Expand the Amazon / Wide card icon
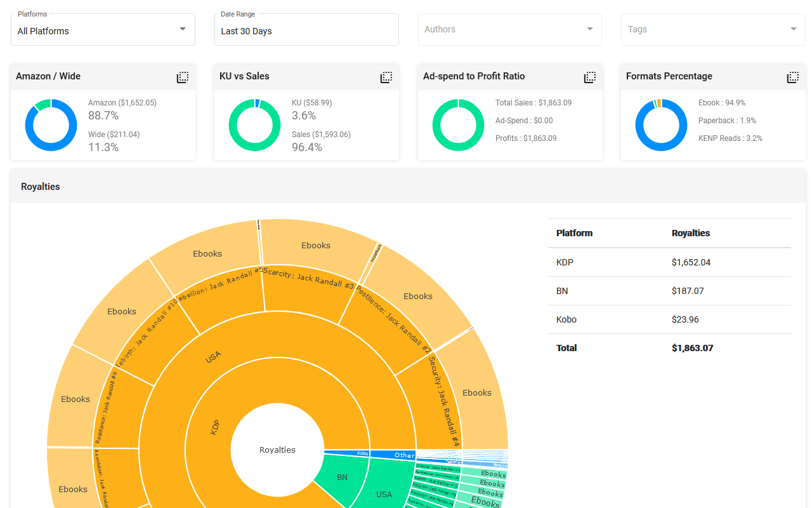 click(183, 77)
